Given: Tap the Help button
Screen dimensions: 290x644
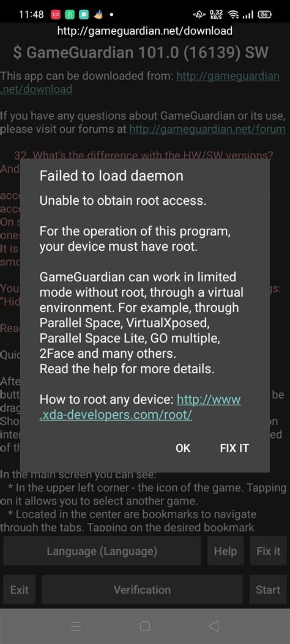Looking at the screenshot, I should tap(225, 551).
